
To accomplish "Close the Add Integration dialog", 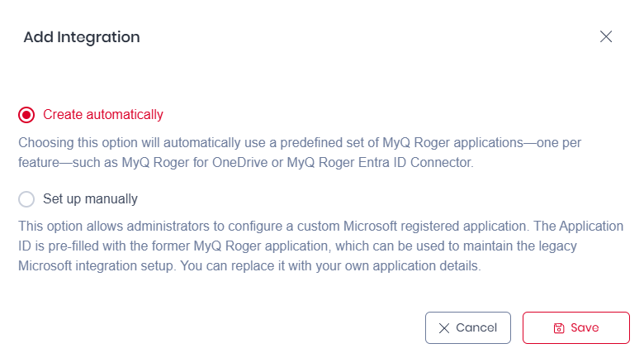I will [x=606, y=36].
